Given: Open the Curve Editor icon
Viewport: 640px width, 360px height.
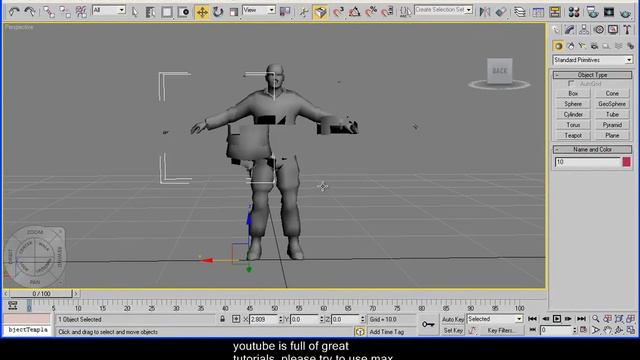Looking at the screenshot, I should coord(538,12).
